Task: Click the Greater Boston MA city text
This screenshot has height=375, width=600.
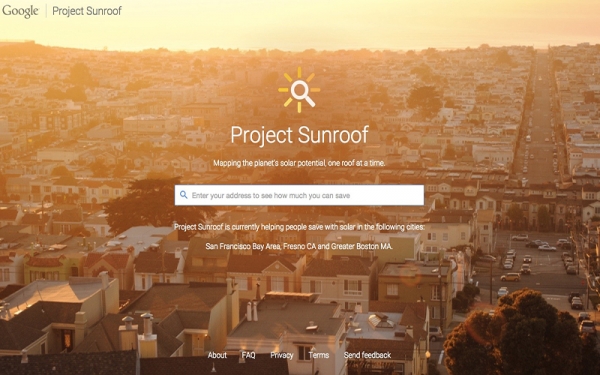Action: 362,246
